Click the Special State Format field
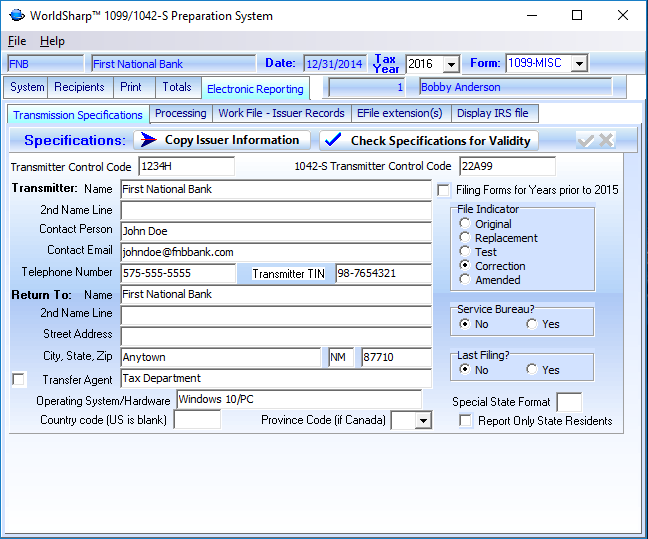The height and width of the screenshot is (539, 648). (x=569, y=402)
